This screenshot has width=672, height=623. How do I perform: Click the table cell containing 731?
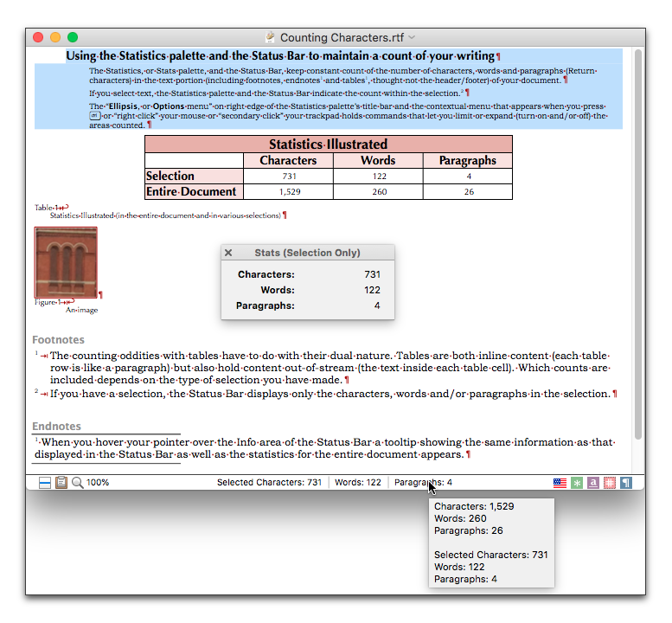coord(288,177)
